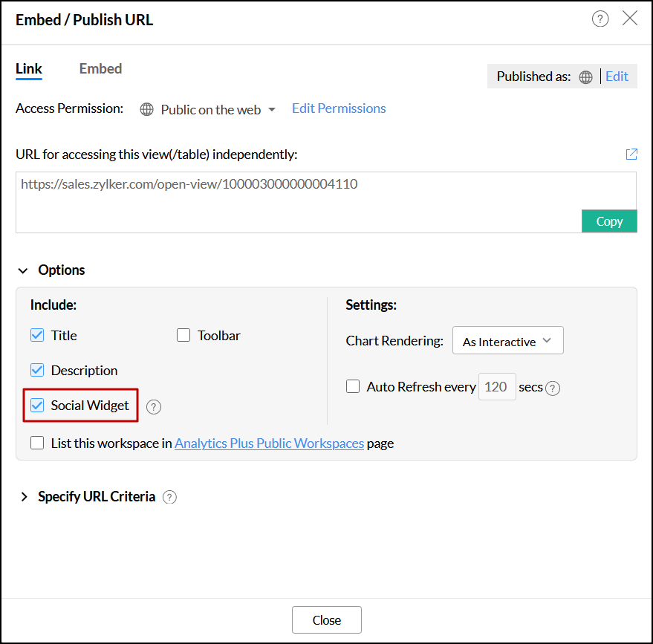Close the Embed / Publish URL dialog via X

(630, 19)
